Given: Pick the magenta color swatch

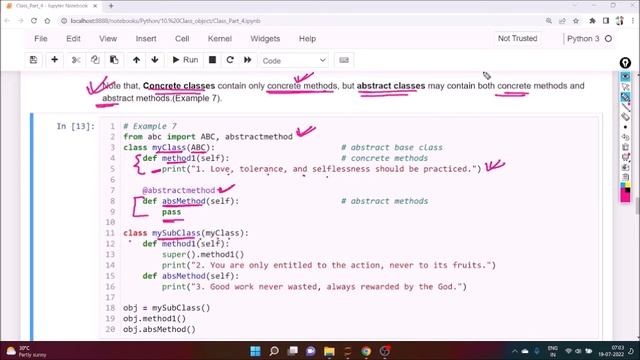Looking at the screenshot, I should coord(625,197).
